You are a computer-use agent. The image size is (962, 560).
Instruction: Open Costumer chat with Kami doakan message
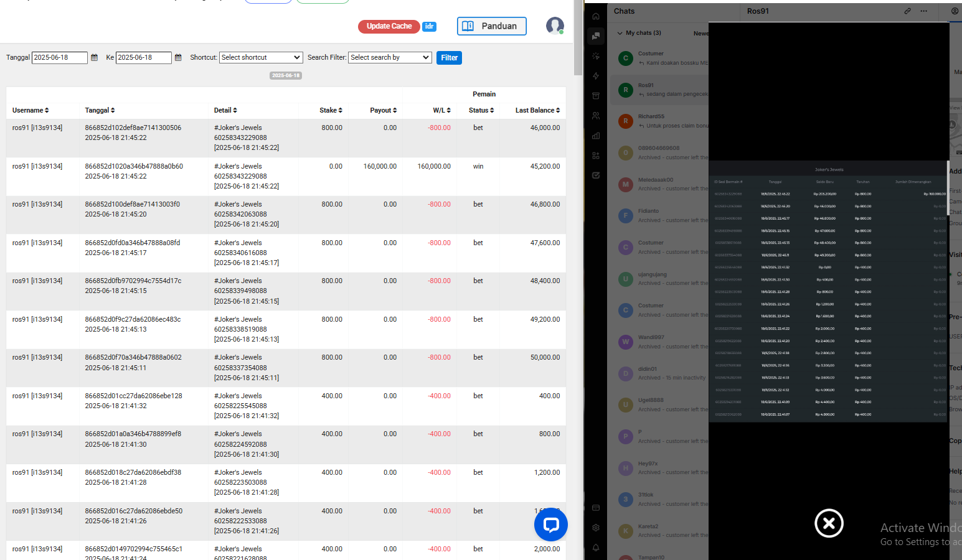point(659,58)
